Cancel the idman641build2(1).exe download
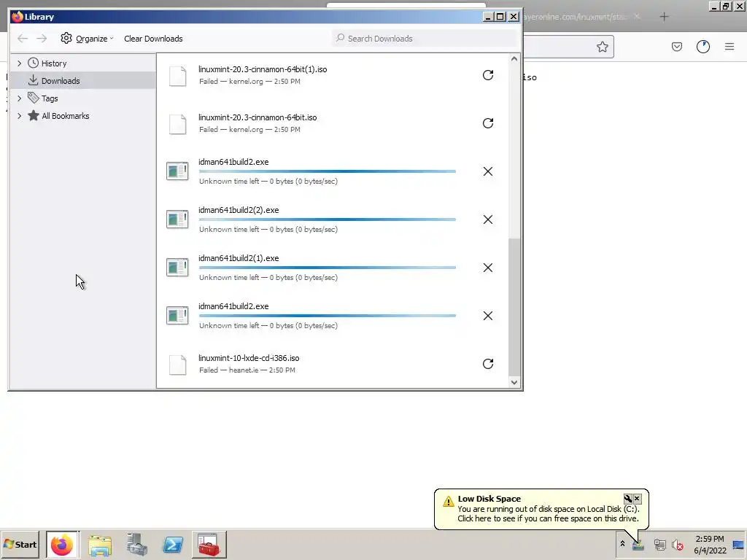Image resolution: width=747 pixels, height=560 pixels. tap(488, 268)
